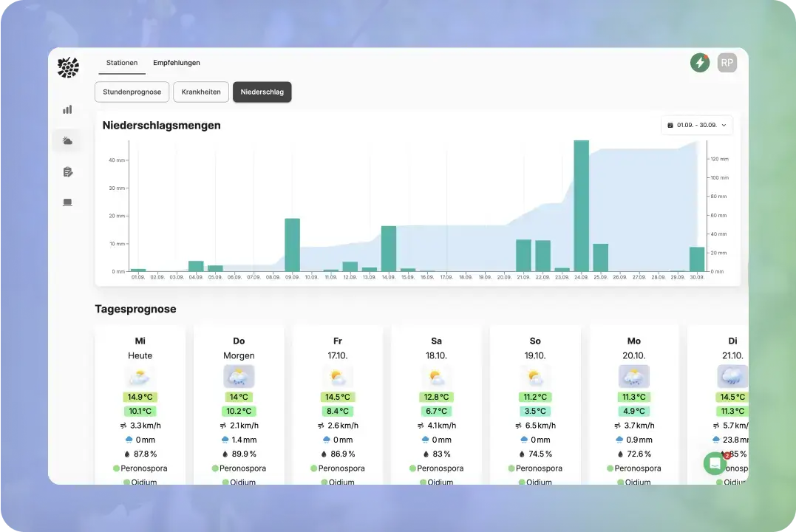Click the tallest bar on 24.09.

click(x=581, y=205)
